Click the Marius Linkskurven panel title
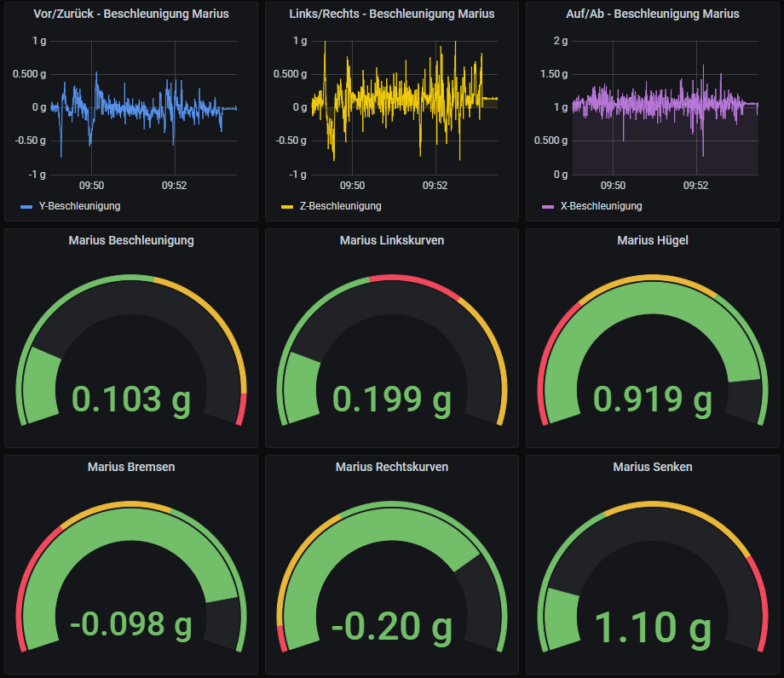This screenshot has width=784, height=678. 392,240
